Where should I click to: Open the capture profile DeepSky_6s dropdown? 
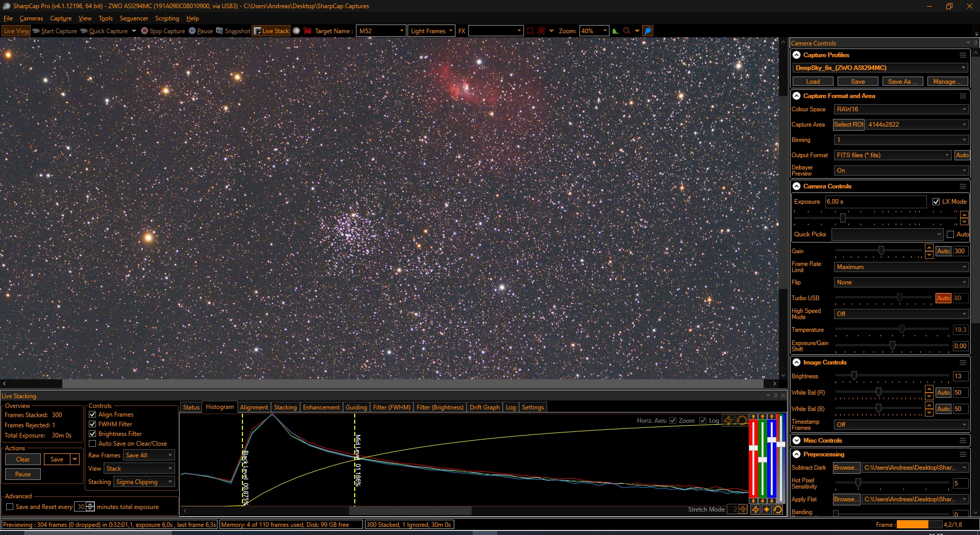click(x=880, y=68)
